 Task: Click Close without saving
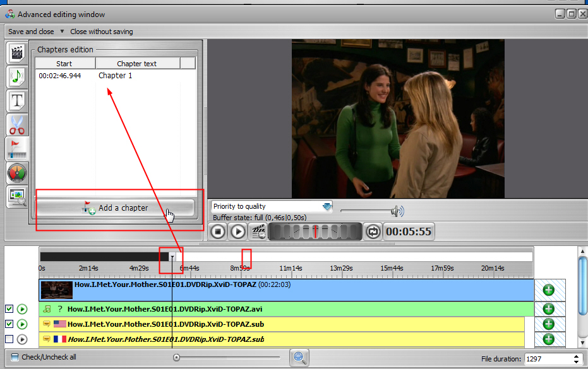pyautogui.click(x=102, y=32)
